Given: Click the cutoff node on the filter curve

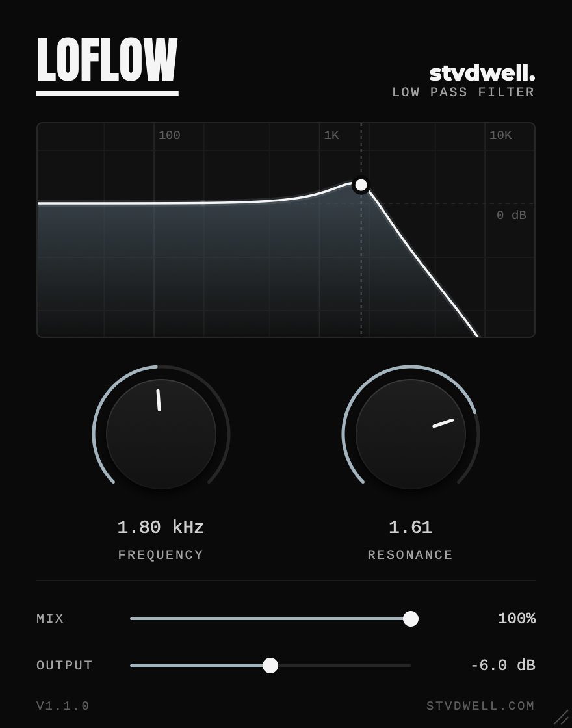Looking at the screenshot, I should point(361,185).
